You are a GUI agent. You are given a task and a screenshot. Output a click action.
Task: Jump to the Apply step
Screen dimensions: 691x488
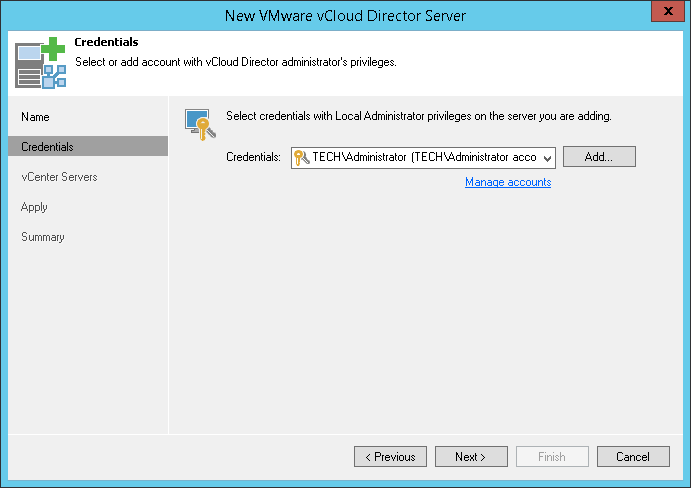[35, 207]
